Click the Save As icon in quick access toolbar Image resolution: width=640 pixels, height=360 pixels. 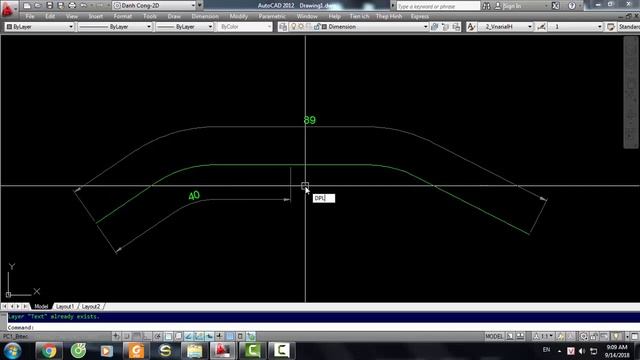tap(60, 6)
